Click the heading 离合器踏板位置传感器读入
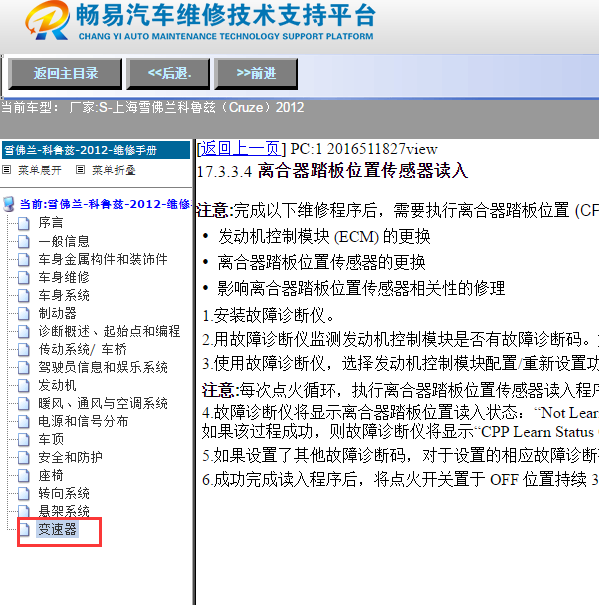Screen dimensions: 599x605 (x=362, y=171)
